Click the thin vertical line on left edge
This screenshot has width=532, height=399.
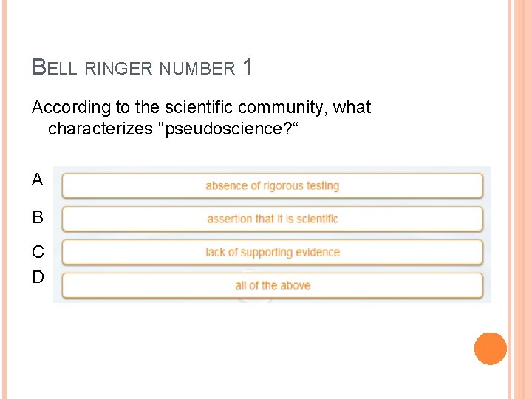(x=3, y=199)
